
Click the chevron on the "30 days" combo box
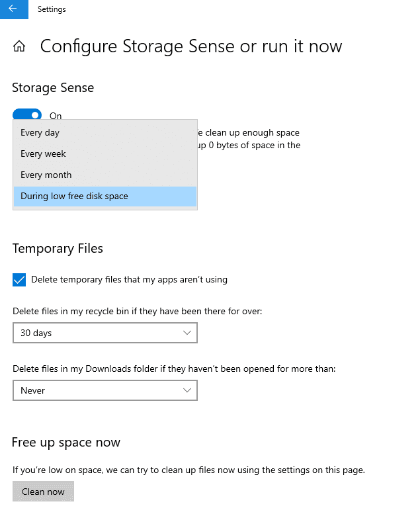(x=187, y=333)
